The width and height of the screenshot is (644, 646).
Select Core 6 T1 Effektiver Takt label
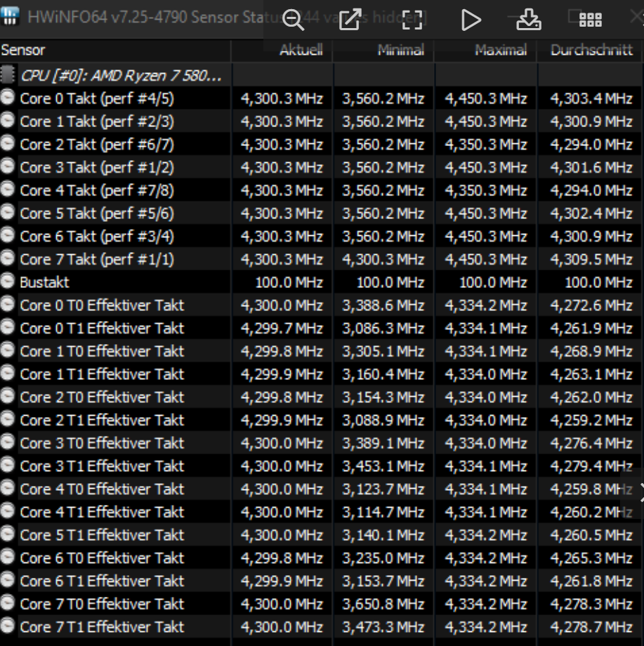pos(102,581)
